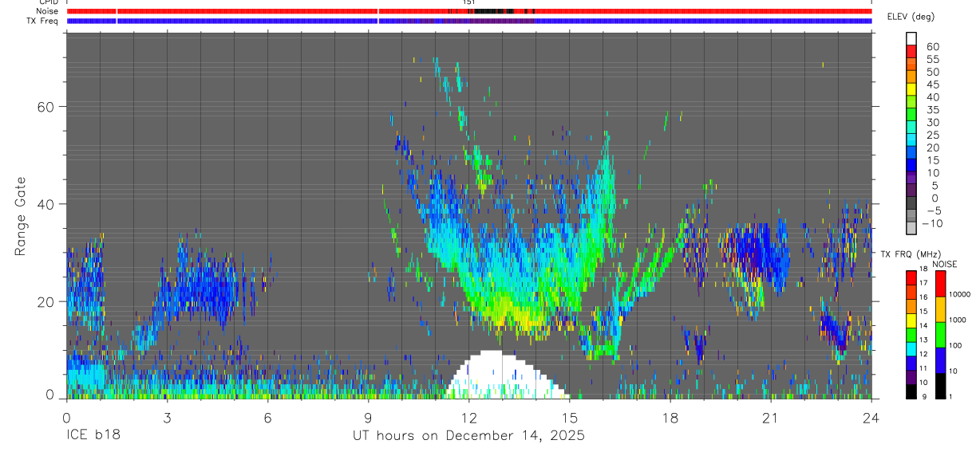Click the Noise row label at top
The image size is (980, 452).
click(x=47, y=11)
